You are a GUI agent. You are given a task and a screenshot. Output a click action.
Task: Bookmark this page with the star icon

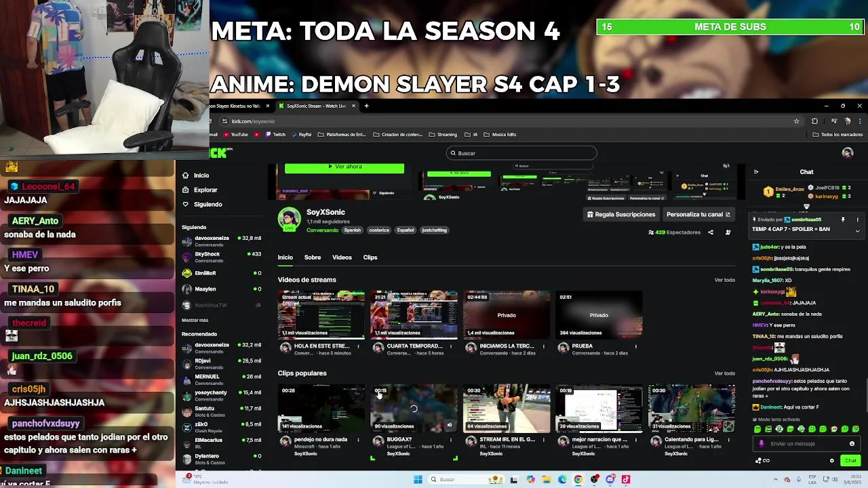coord(796,121)
